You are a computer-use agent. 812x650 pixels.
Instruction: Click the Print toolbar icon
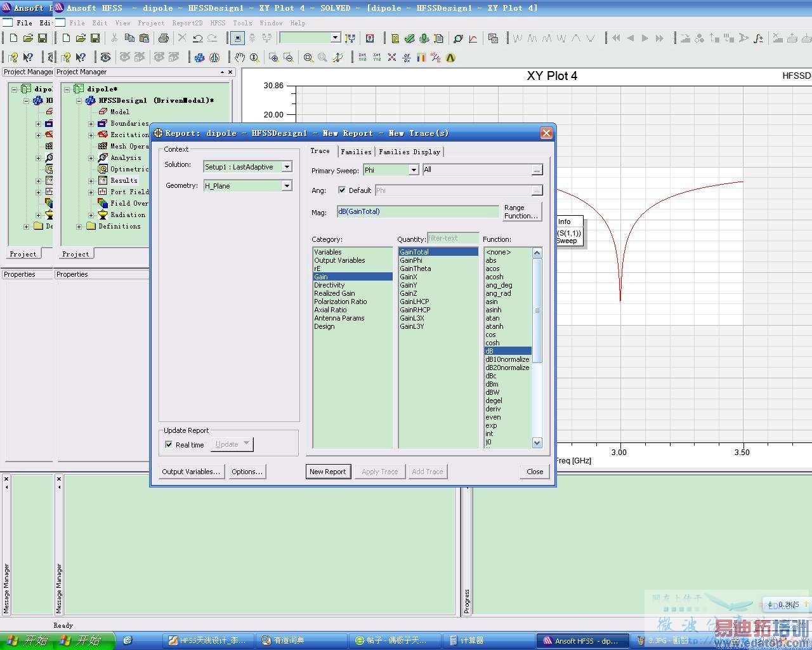pyautogui.click(x=163, y=38)
